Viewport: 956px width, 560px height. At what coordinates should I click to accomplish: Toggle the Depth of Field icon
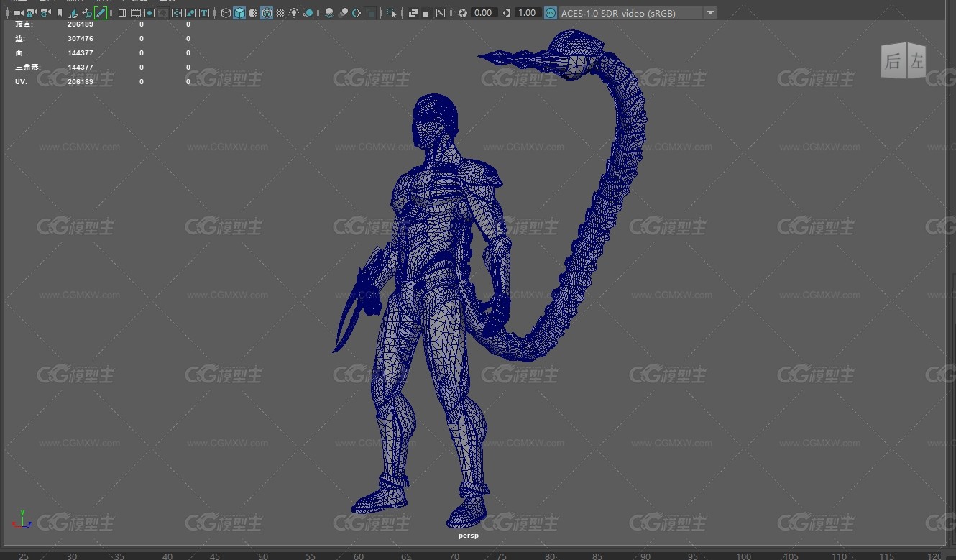370,13
